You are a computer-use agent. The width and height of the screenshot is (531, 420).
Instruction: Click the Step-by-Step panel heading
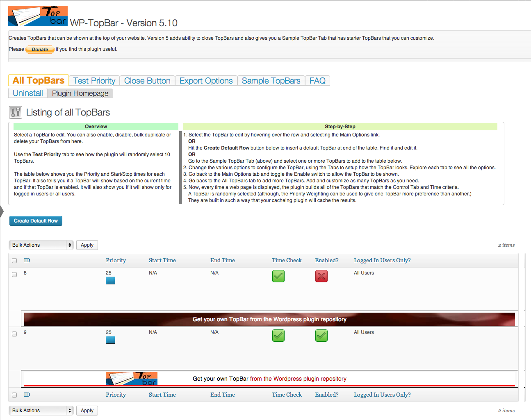(x=340, y=127)
